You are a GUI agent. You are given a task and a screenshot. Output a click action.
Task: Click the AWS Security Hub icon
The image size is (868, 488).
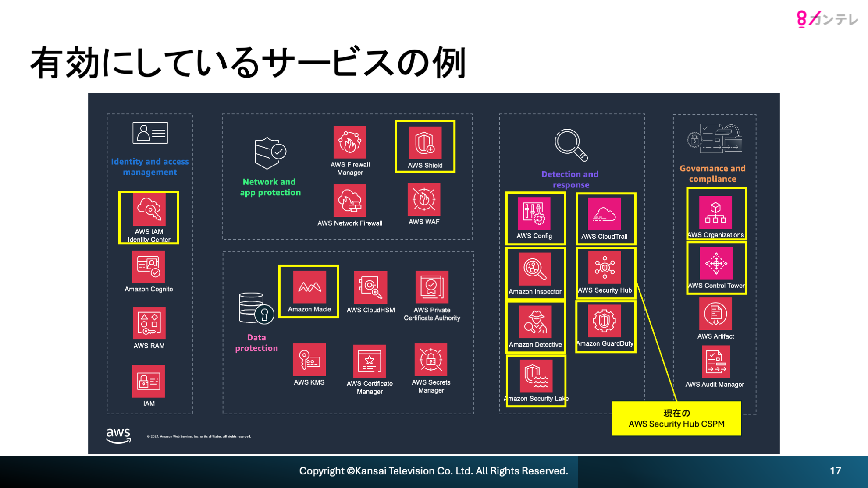605,267
